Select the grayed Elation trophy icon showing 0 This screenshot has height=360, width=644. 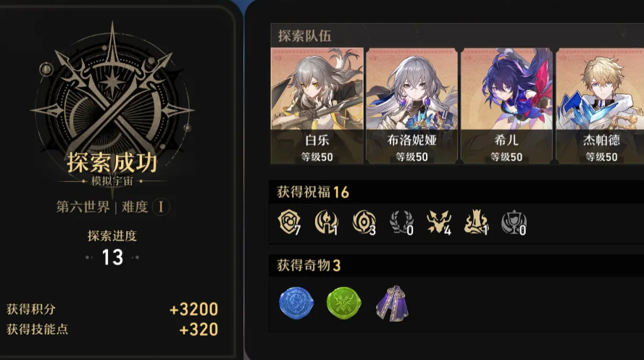514,222
